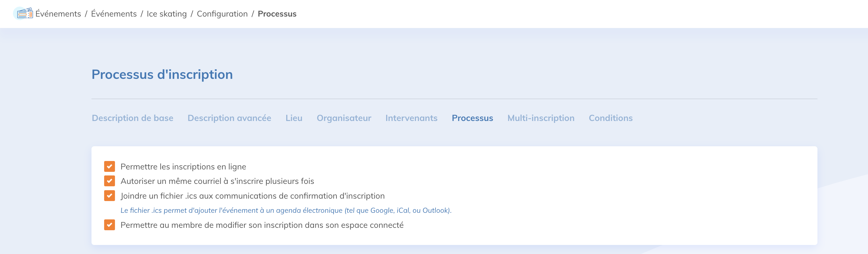
Task: Open first Événements breadcrumb link
Action: [x=58, y=14]
